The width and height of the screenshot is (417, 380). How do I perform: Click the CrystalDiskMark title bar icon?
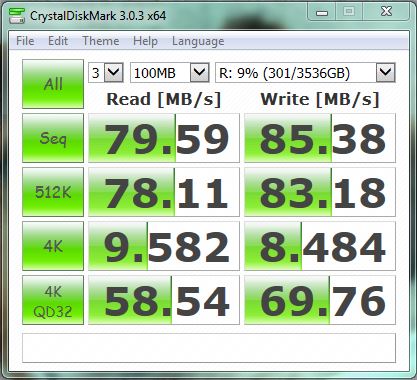pyautogui.click(x=17, y=15)
